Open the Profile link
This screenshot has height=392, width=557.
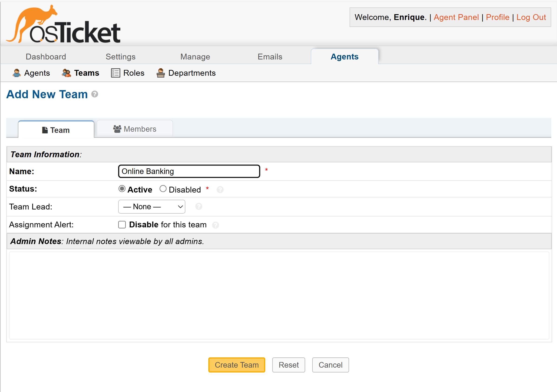pyautogui.click(x=498, y=17)
